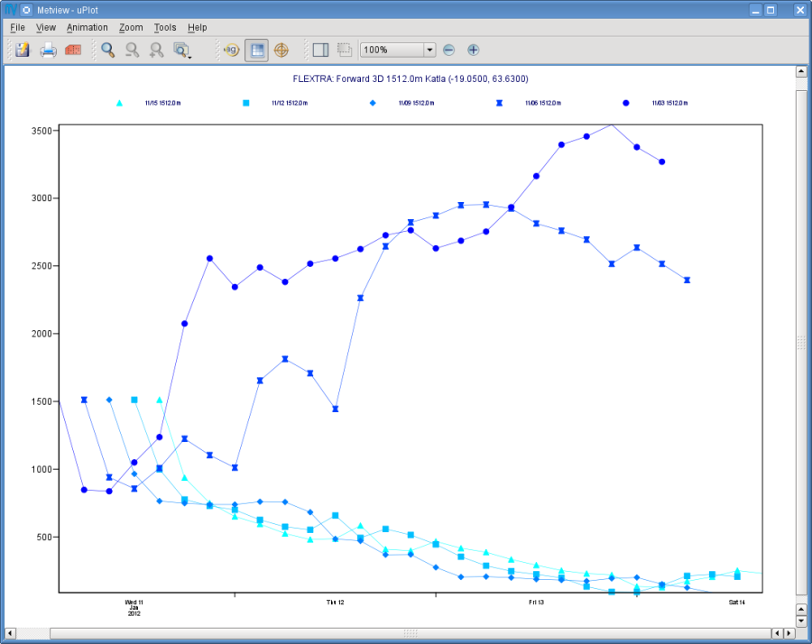Image resolution: width=812 pixels, height=644 pixels.
Task: Click the orange crosshair cursor data icon
Action: (x=281, y=50)
